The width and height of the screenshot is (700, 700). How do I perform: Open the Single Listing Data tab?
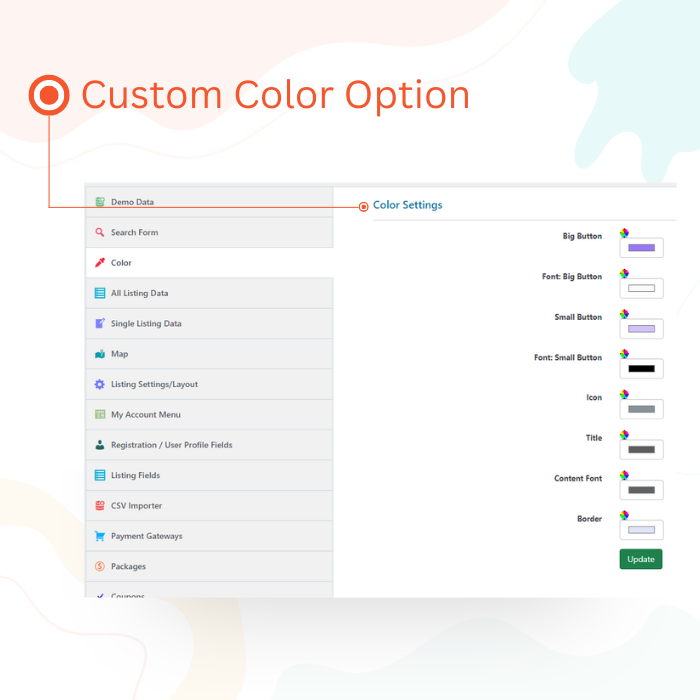click(146, 324)
